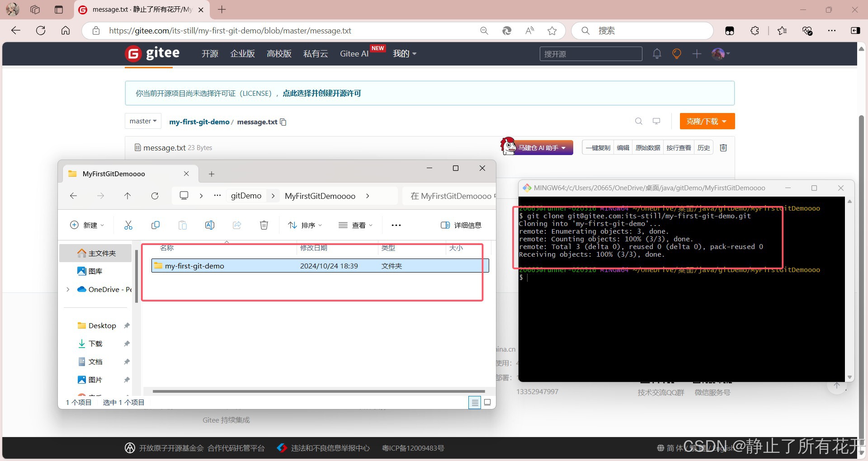Go back in File Explorer
868x461 pixels.
tap(73, 196)
